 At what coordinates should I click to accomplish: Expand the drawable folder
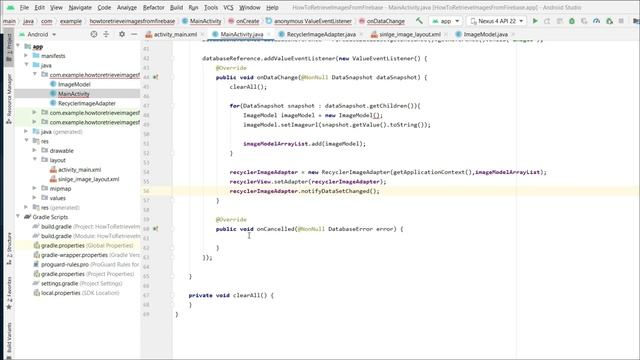35,150
